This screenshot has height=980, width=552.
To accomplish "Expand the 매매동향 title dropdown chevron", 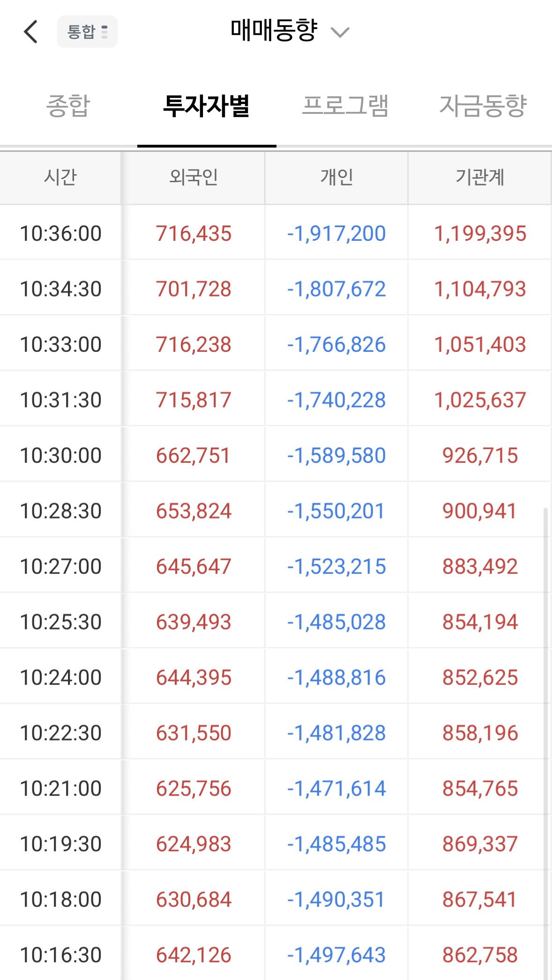I will point(340,32).
